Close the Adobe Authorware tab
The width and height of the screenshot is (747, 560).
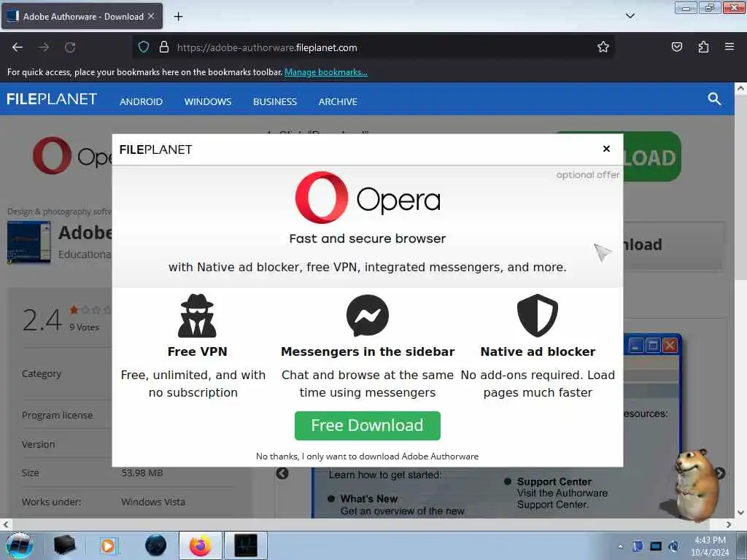tap(151, 16)
